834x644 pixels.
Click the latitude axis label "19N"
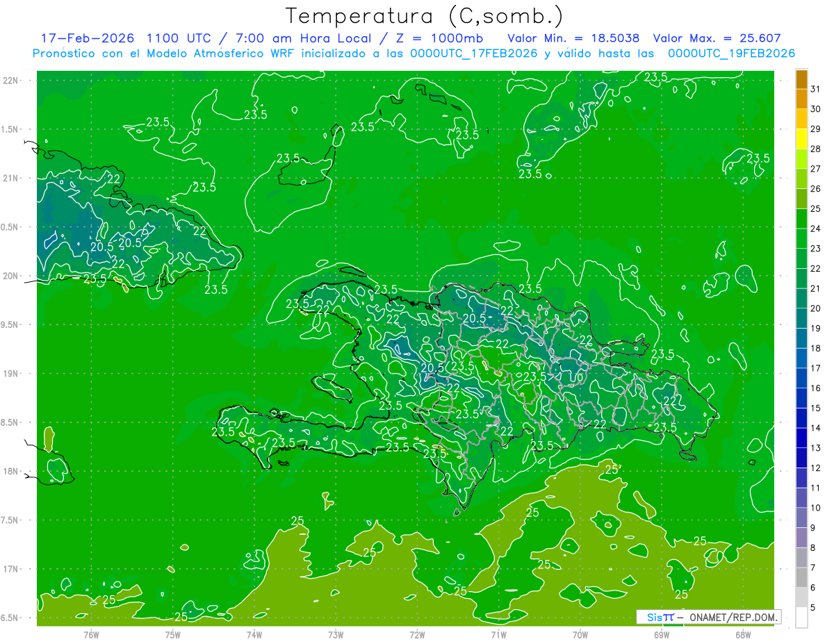(11, 374)
